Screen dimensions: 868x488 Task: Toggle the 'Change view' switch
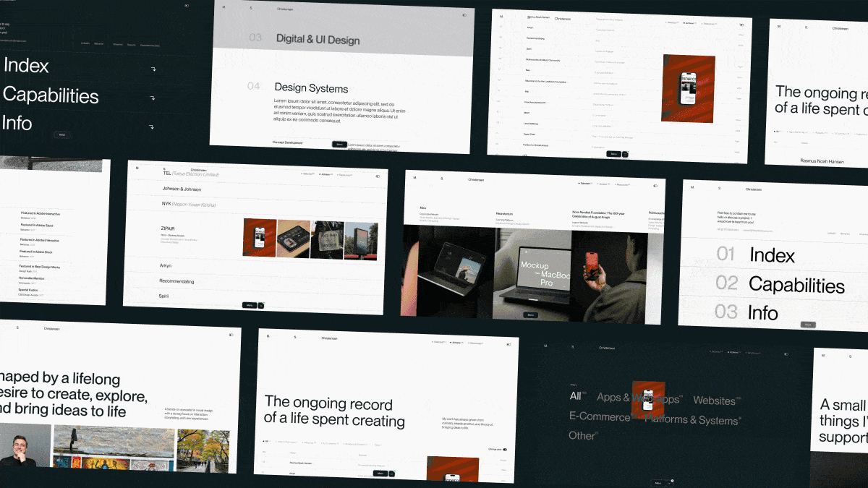pyautogui.click(x=504, y=449)
